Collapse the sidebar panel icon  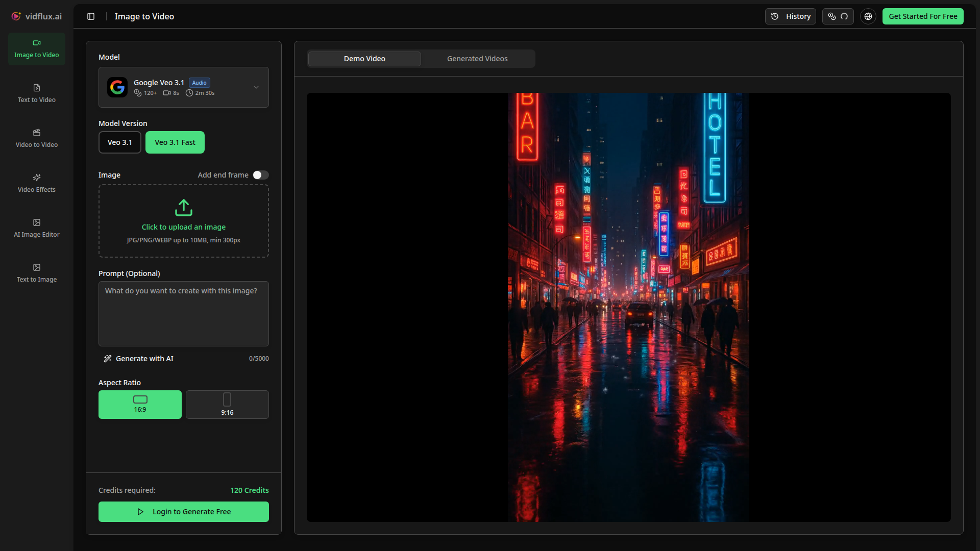pyautogui.click(x=91, y=16)
